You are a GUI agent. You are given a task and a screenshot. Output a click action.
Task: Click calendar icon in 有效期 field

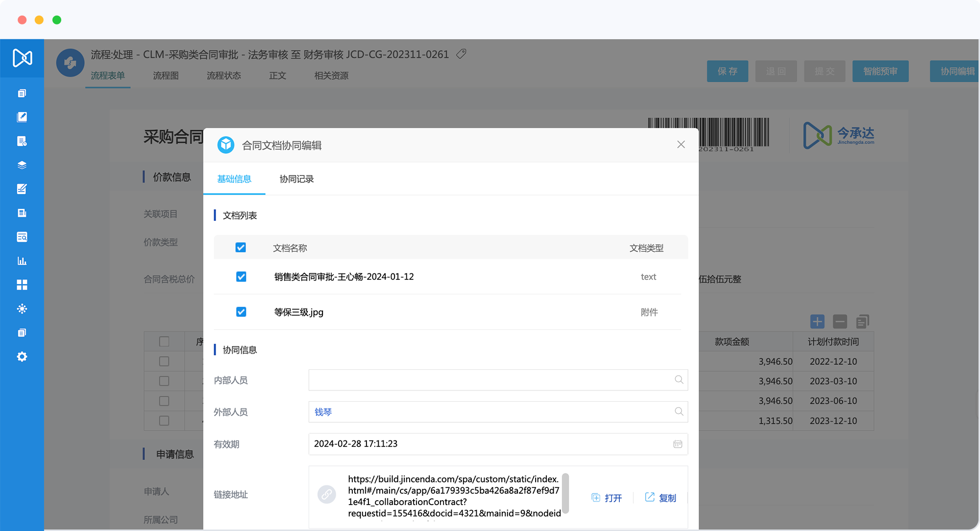click(x=678, y=444)
